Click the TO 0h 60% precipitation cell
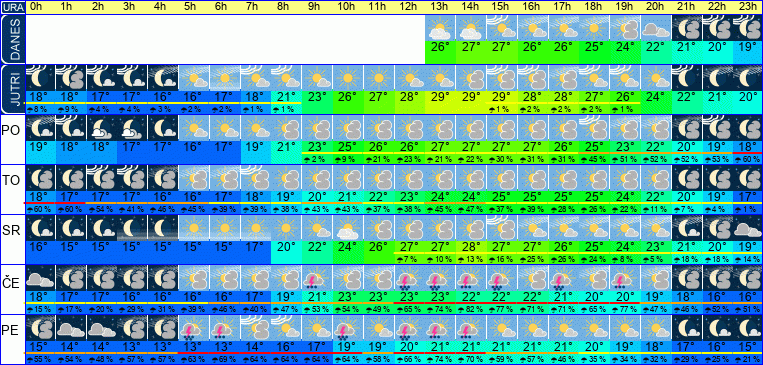This screenshot has height=365, width=763. pyautogui.click(x=40, y=209)
